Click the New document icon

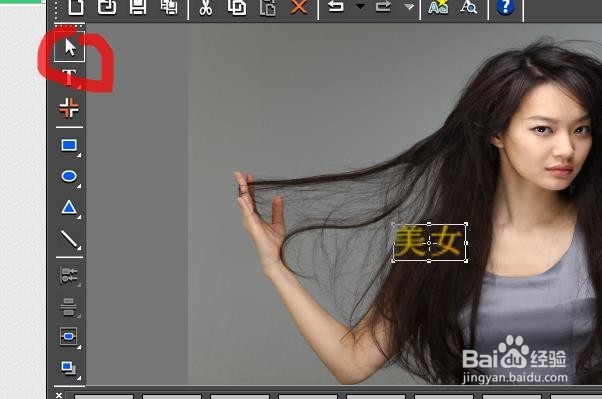(76, 7)
